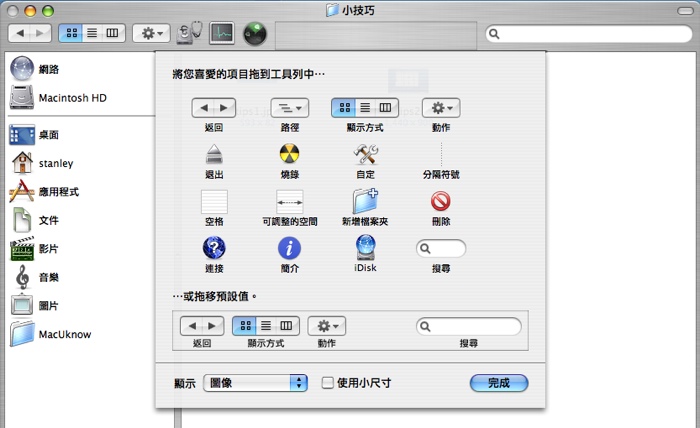Image resolution: width=700 pixels, height=428 pixels.
Task: Click the 搜尋 search field in palette
Action: (441, 249)
